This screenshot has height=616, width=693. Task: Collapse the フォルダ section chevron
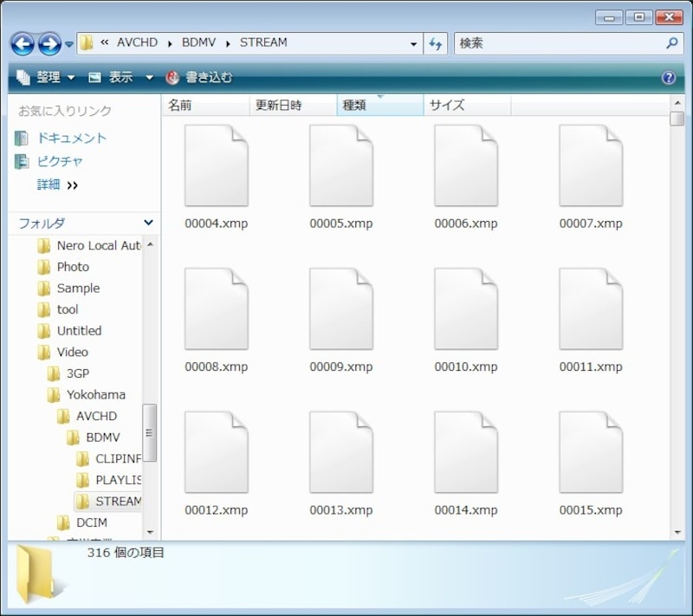click(147, 223)
